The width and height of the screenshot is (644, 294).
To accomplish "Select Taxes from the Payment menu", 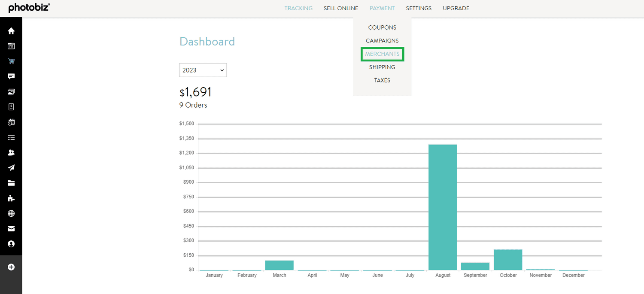I will [x=382, y=80].
